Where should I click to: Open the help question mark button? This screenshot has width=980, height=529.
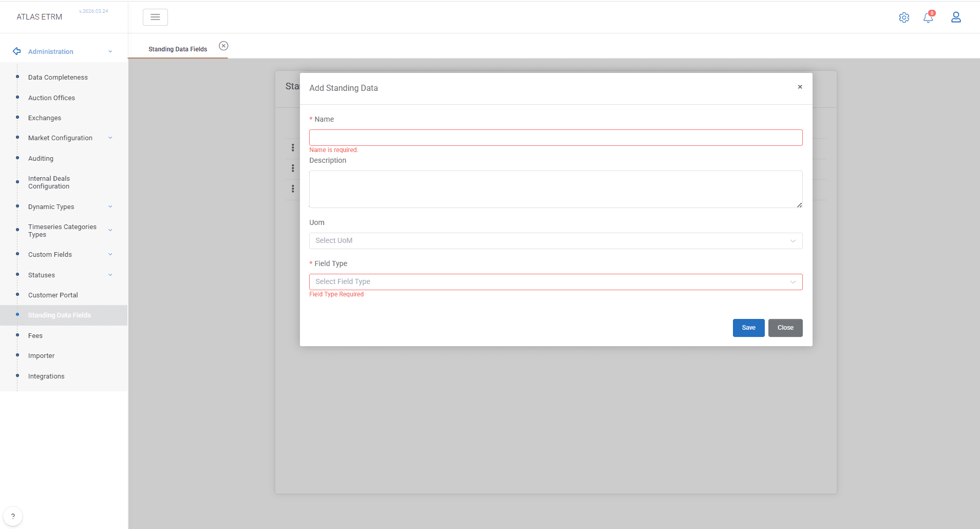(x=13, y=516)
